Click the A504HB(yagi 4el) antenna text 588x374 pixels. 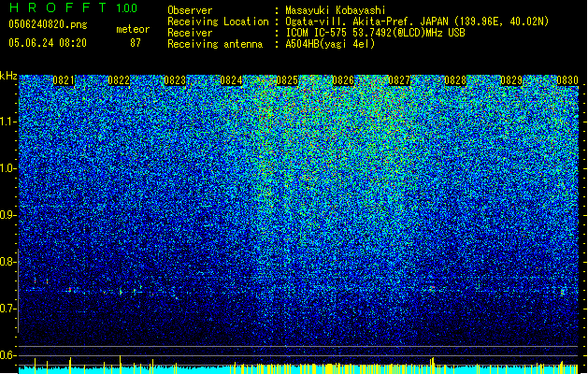[330, 44]
